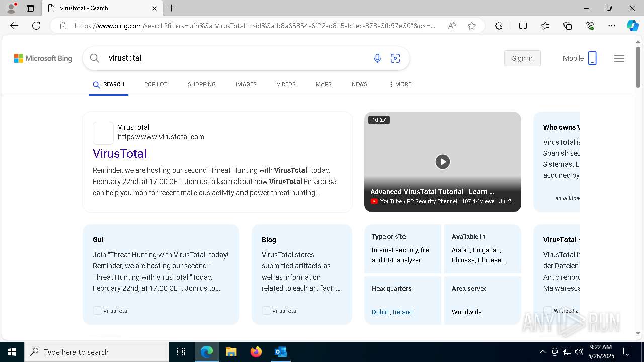Open the Copilot sidebar icon
The height and width of the screenshot is (362, 644).
point(632,26)
